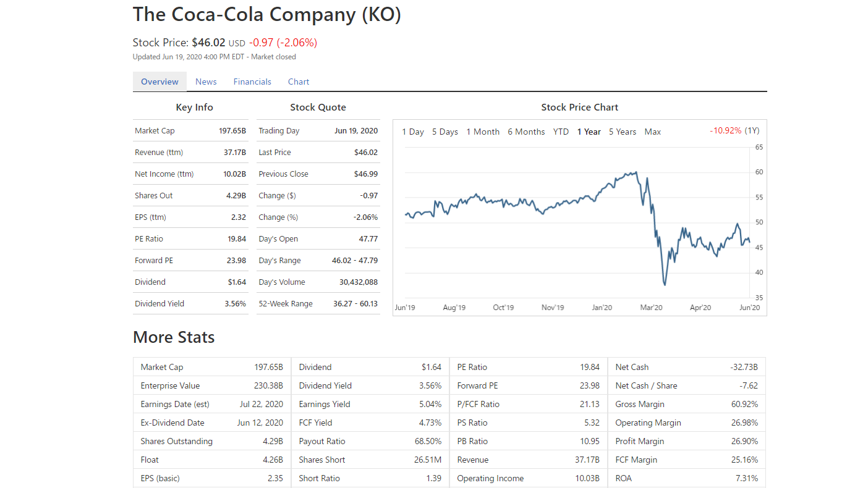The image size is (868, 488).
Task: Click Profit Margin value 26.90%
Action: coord(744,442)
